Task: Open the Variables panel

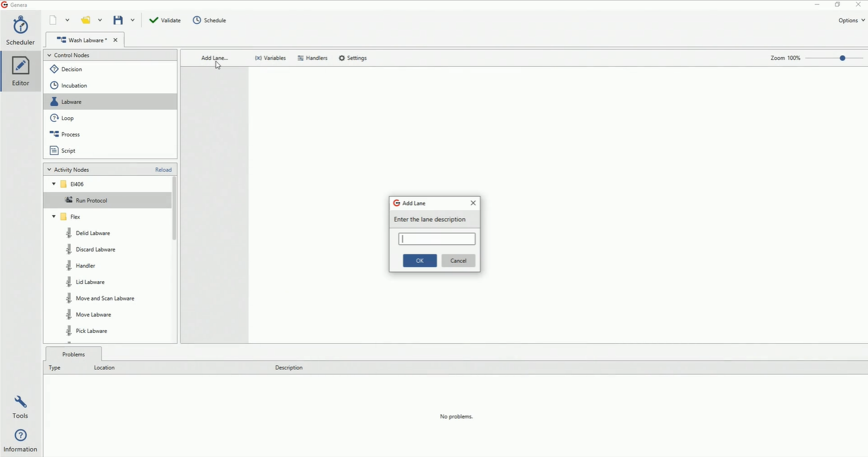Action: point(270,57)
